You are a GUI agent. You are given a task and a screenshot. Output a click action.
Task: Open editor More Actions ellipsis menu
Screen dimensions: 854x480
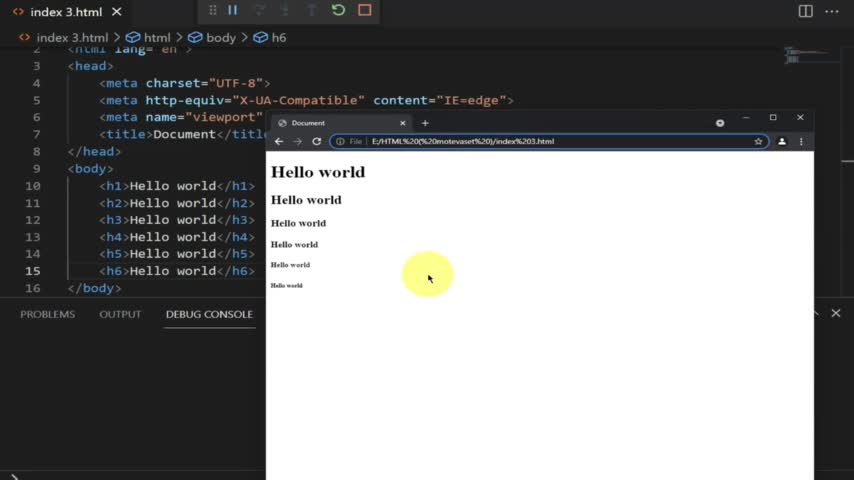coord(833,11)
